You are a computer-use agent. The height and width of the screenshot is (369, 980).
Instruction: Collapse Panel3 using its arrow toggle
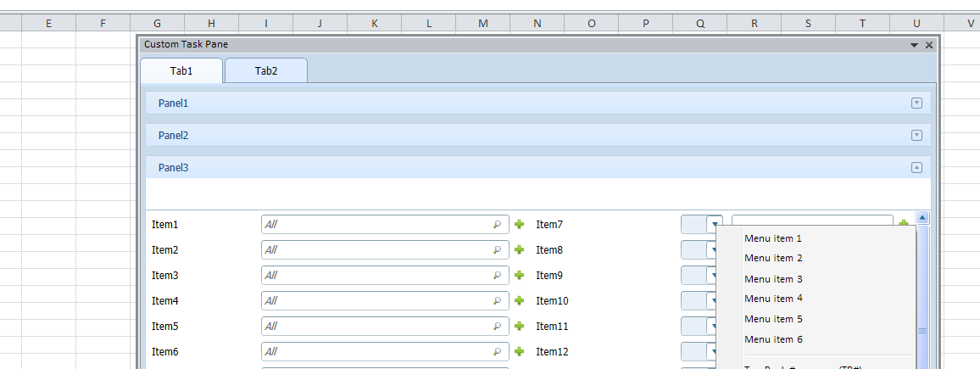click(x=916, y=167)
